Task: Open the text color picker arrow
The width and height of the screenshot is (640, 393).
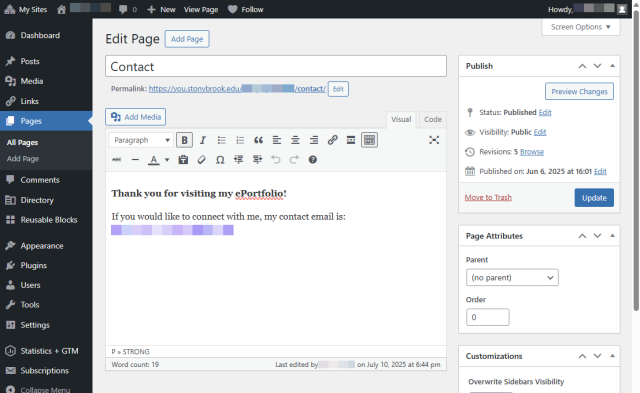Action: tap(167, 160)
